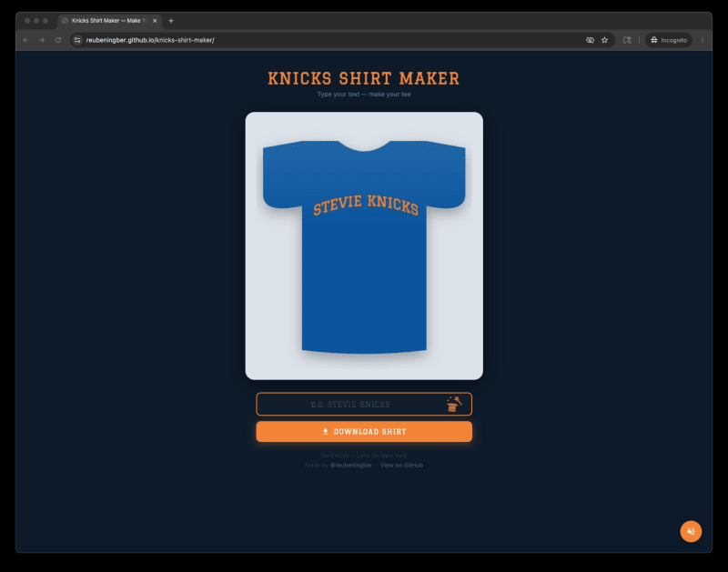Open a new browser tab
The height and width of the screenshot is (572, 728).
pyautogui.click(x=171, y=21)
